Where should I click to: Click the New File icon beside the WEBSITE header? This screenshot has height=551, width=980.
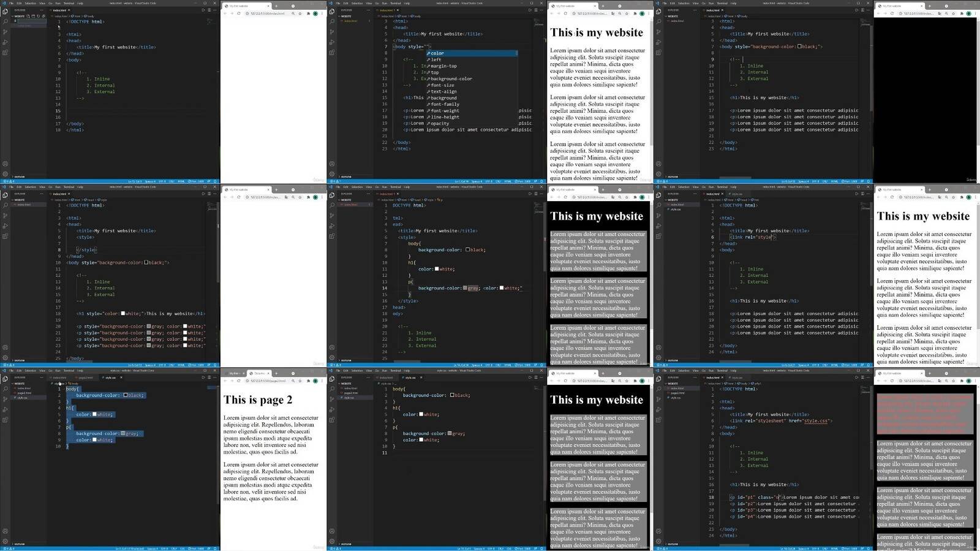click(29, 16)
